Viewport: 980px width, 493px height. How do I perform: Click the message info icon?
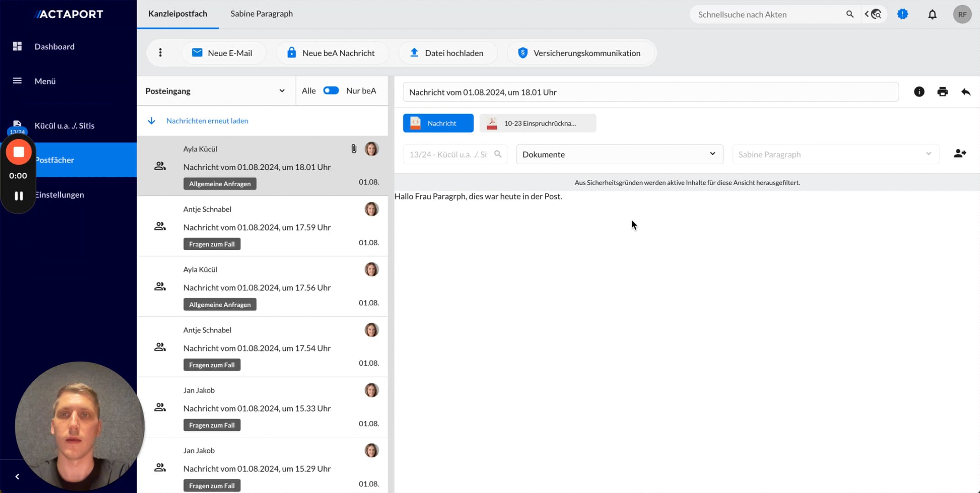pyautogui.click(x=919, y=92)
